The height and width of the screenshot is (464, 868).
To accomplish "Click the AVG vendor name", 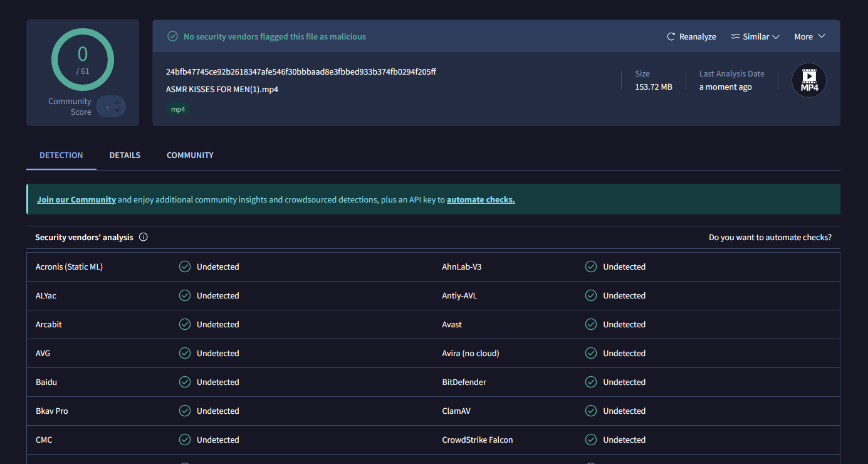I will [43, 353].
